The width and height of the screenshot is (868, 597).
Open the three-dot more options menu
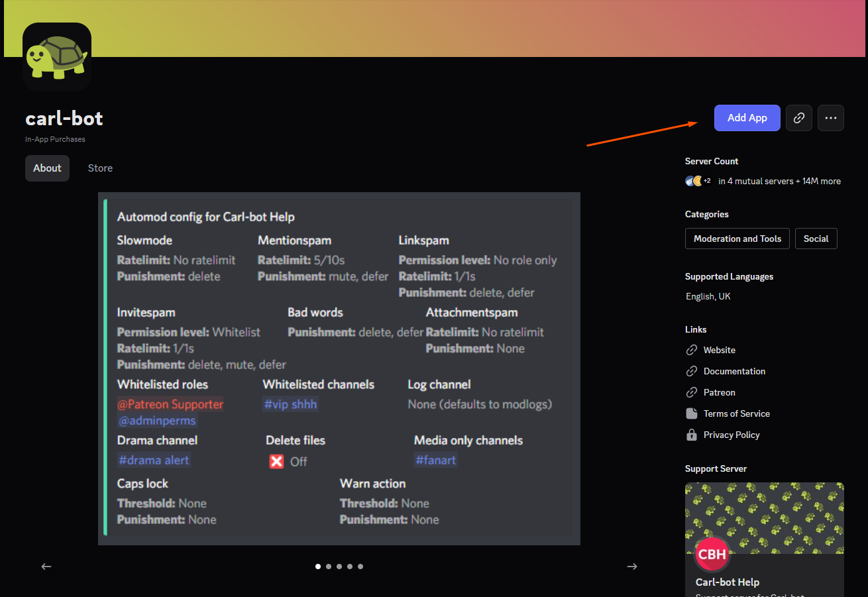pyautogui.click(x=831, y=118)
